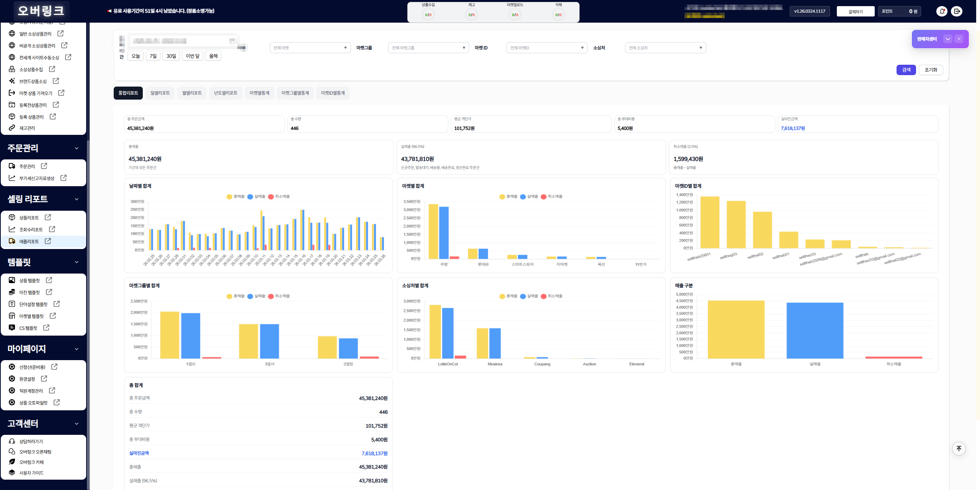
Task: Switch to the 일별리포트 tab
Action: (x=160, y=93)
